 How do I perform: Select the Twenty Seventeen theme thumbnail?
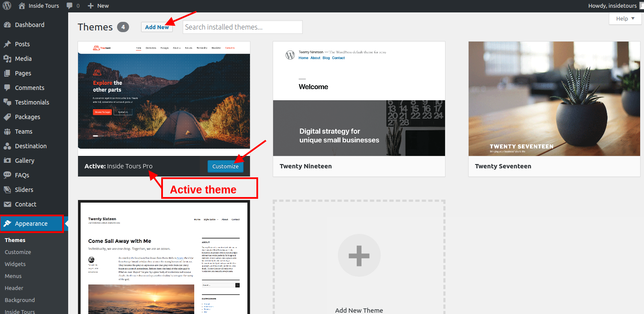pyautogui.click(x=554, y=99)
